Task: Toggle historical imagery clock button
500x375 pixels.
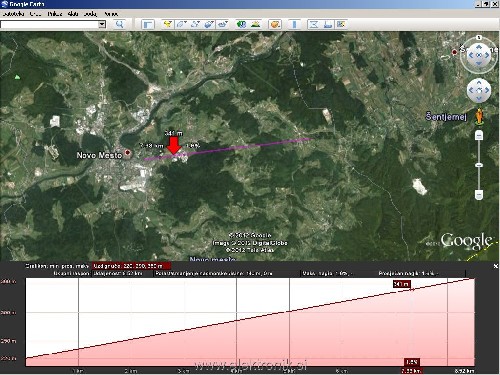Action: pyautogui.click(x=242, y=24)
